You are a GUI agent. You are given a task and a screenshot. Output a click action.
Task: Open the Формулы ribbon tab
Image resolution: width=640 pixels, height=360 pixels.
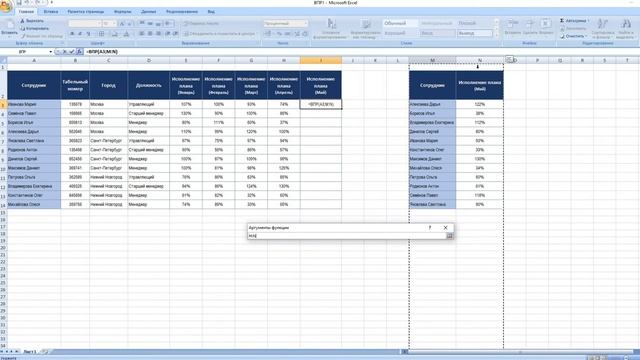click(x=122, y=12)
